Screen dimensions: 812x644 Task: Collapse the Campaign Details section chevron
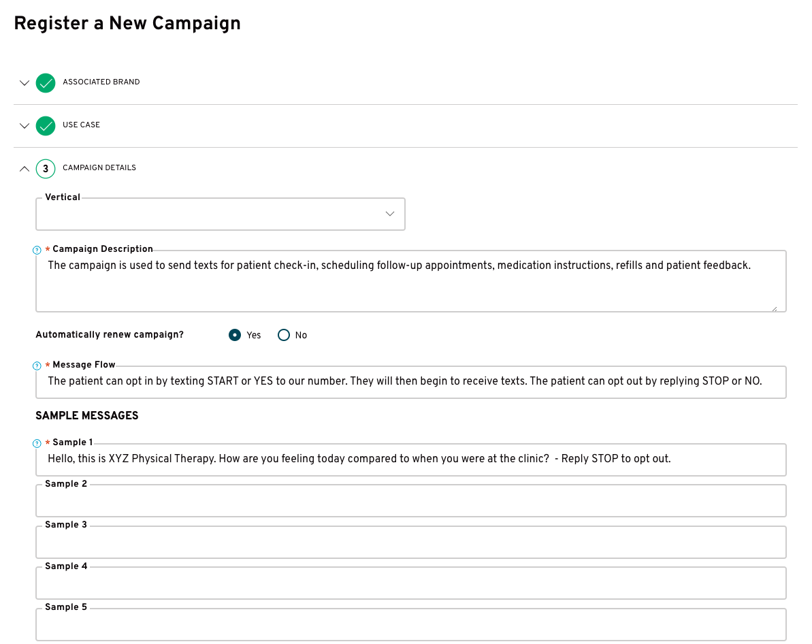(25, 169)
